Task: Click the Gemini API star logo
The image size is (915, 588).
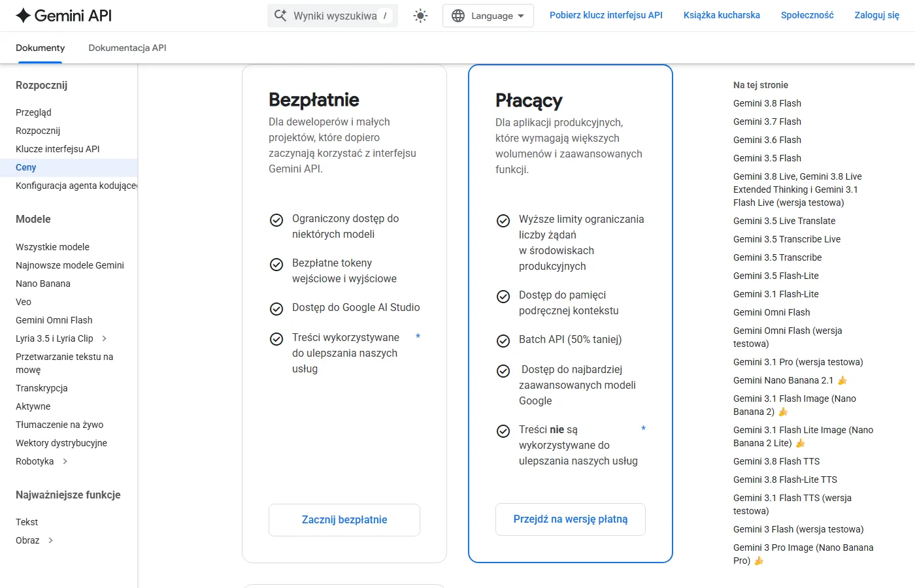Action: point(24,16)
